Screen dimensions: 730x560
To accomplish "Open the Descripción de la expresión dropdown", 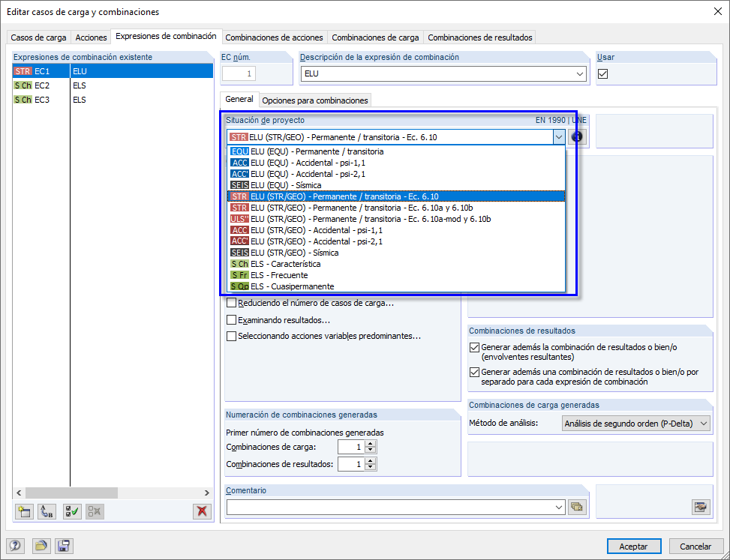I will [x=581, y=73].
